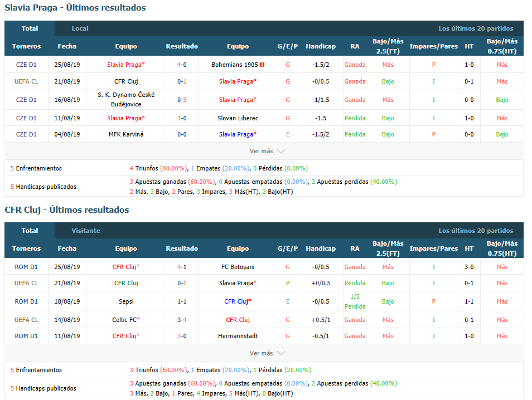Select Total tab in Slavia Praga table
Screen dimensions: 532x400
click(x=30, y=28)
